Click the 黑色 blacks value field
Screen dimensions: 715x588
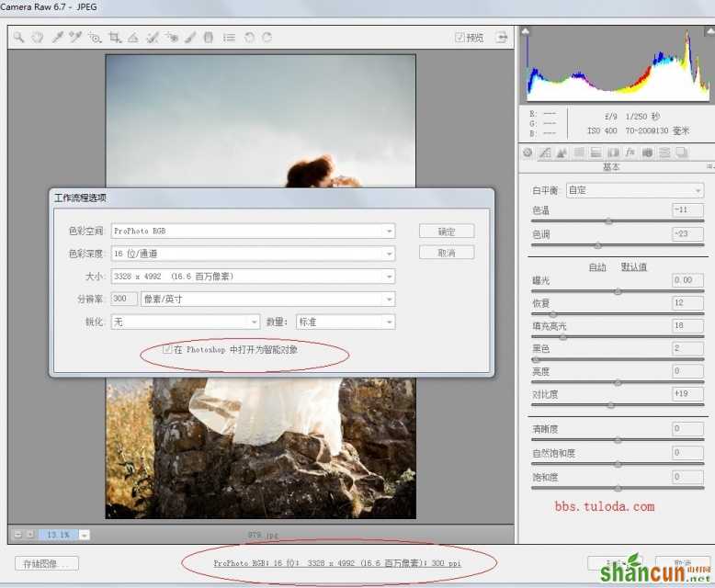687,348
